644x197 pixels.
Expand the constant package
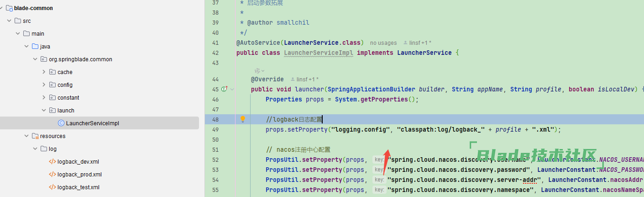coord(44,97)
